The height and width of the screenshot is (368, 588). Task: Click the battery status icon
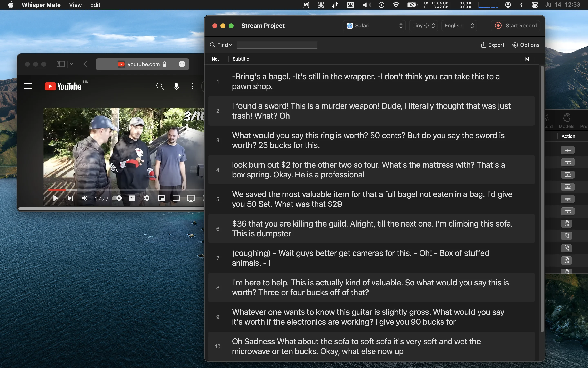[x=412, y=5]
